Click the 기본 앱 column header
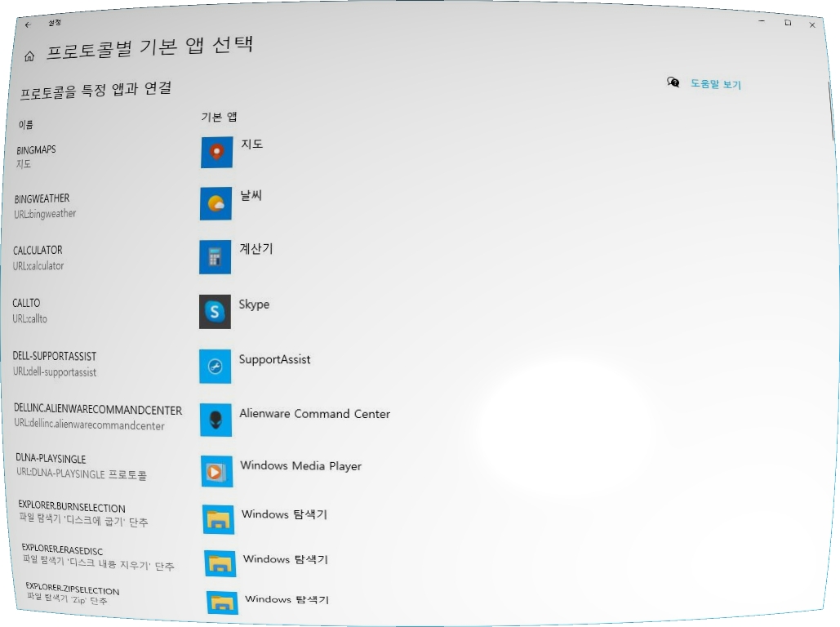 pos(219,117)
